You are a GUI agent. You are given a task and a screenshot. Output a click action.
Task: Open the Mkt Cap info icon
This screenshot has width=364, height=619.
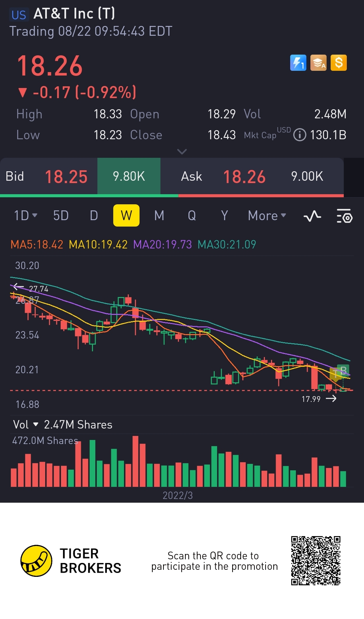point(300,135)
